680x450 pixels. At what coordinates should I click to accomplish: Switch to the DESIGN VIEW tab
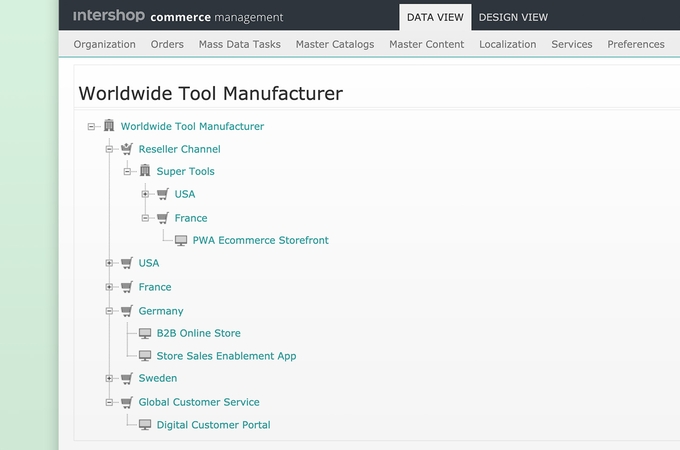pos(513,17)
